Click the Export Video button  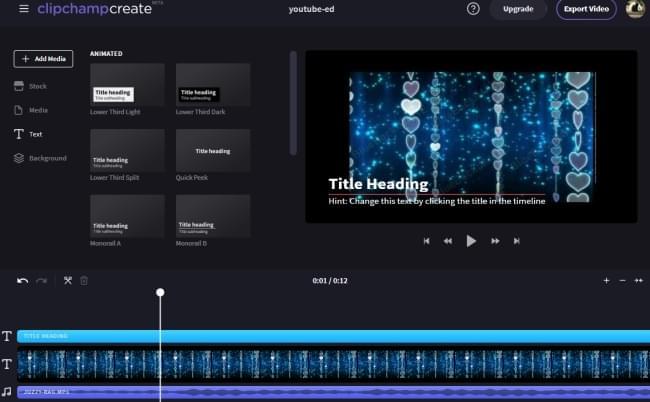586,9
